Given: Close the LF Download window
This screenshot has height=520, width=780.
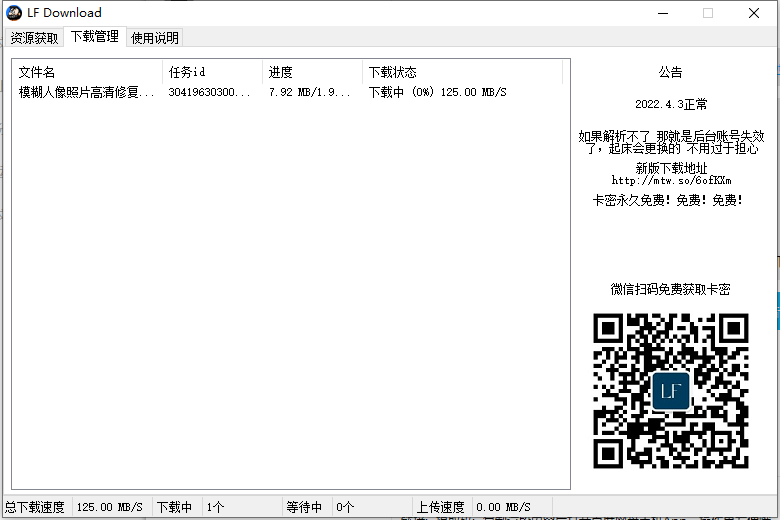Looking at the screenshot, I should pos(754,13).
